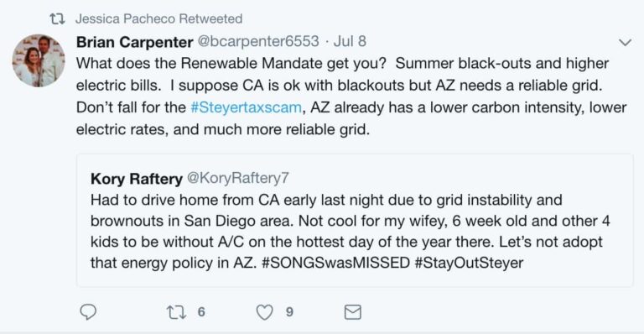644x334 pixels.
Task: Open the #Steyertaxscam hashtag link
Action: [x=246, y=107]
